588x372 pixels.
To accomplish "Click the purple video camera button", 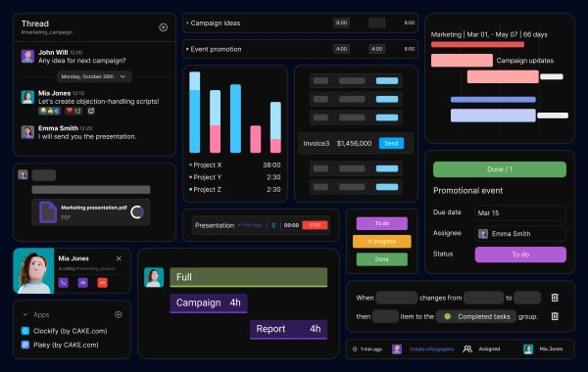I will click(x=83, y=283).
